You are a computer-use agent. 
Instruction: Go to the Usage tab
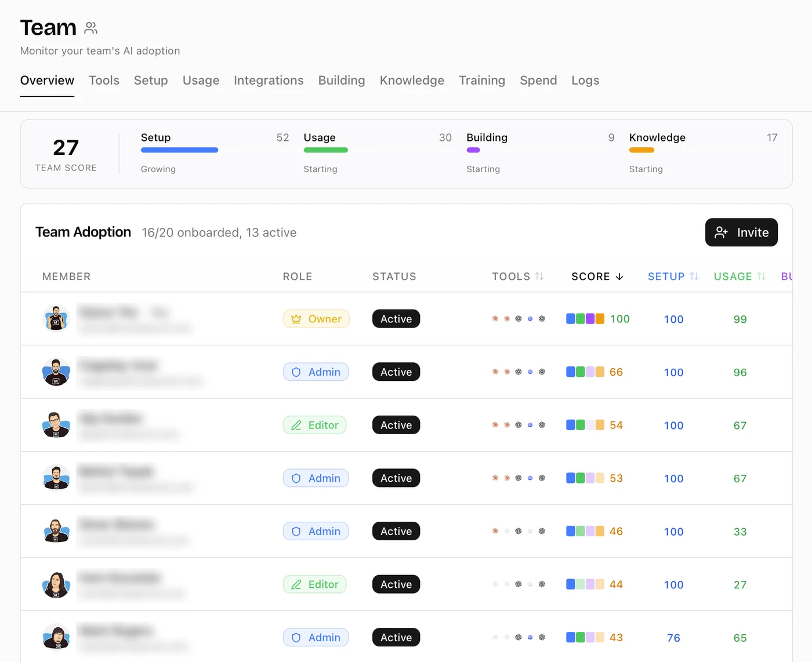pos(201,81)
